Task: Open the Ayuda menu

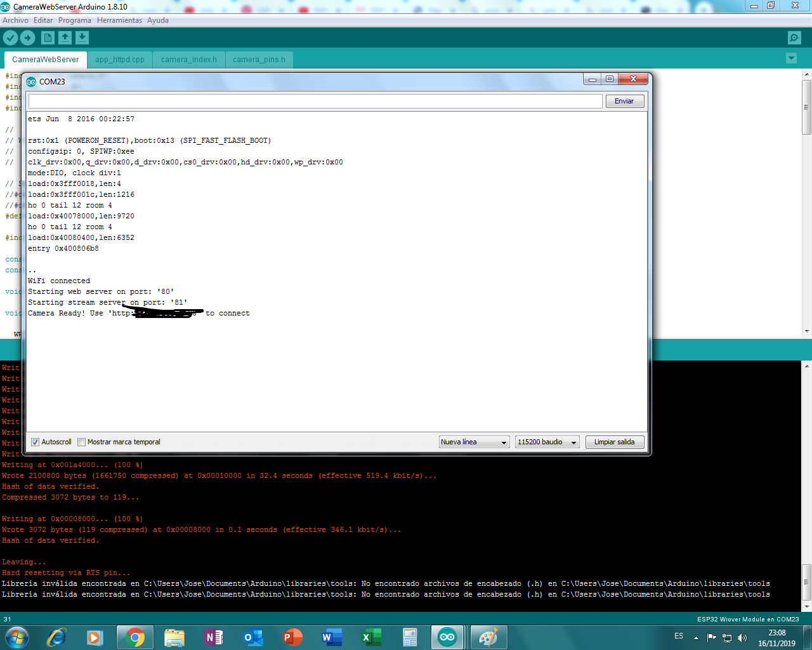Action: tap(158, 20)
